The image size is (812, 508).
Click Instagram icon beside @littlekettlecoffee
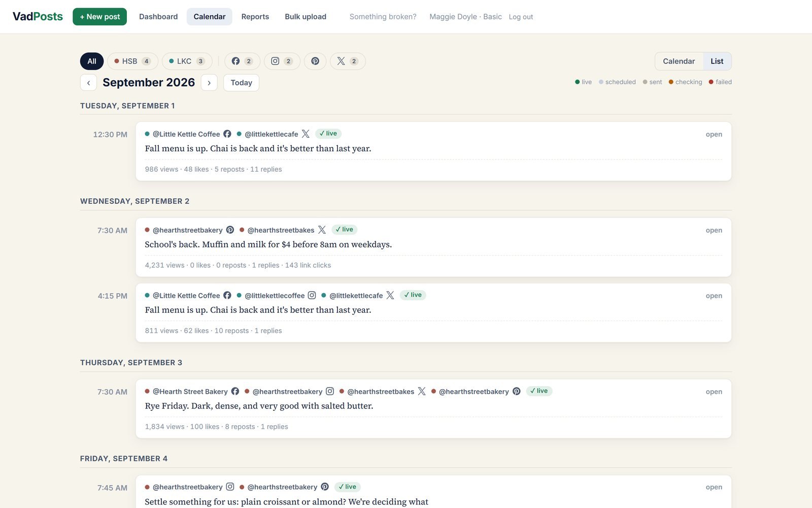pyautogui.click(x=312, y=296)
